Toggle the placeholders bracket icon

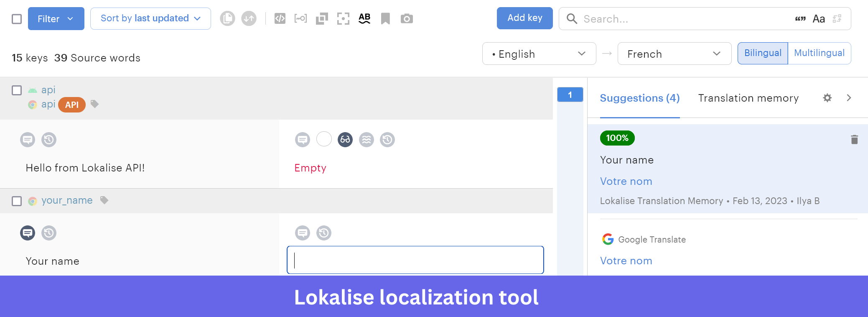[300, 18]
